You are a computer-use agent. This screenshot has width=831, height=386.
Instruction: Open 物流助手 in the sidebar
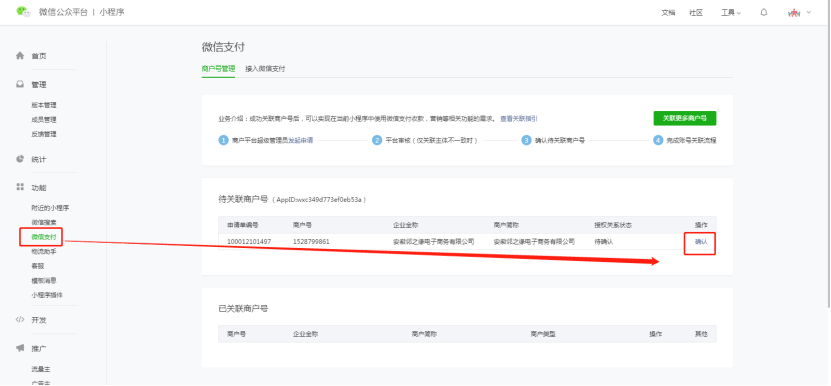coord(44,251)
